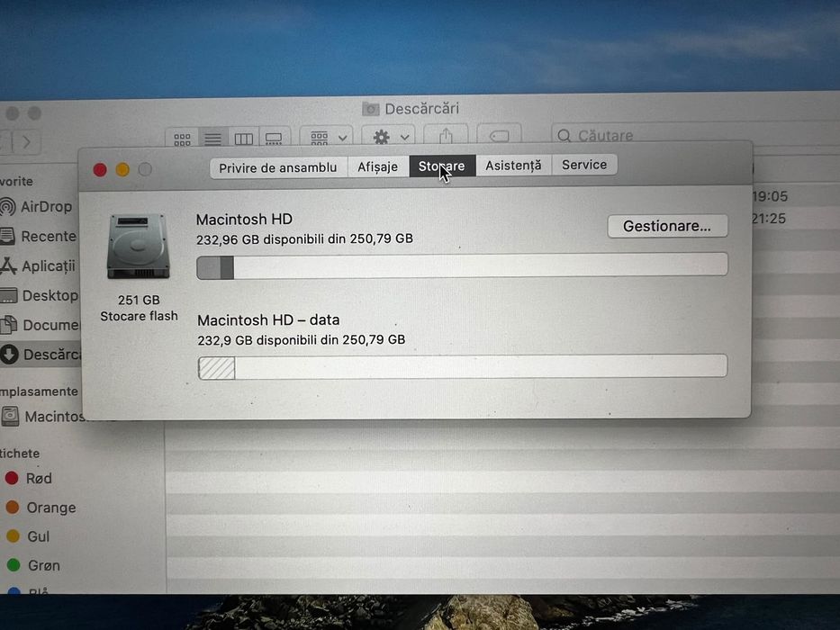The height and width of the screenshot is (630, 840).
Task: Click the Gestionare... button
Action: pyautogui.click(x=667, y=226)
